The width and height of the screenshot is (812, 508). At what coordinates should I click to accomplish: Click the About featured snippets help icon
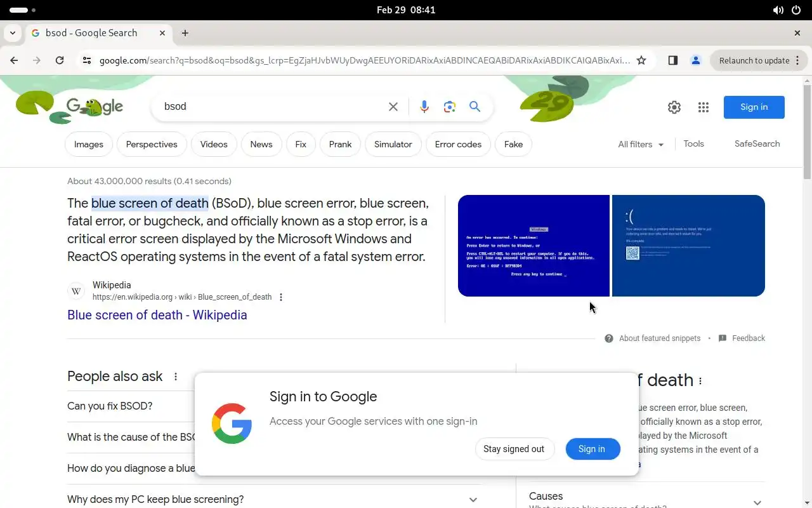[x=609, y=338]
